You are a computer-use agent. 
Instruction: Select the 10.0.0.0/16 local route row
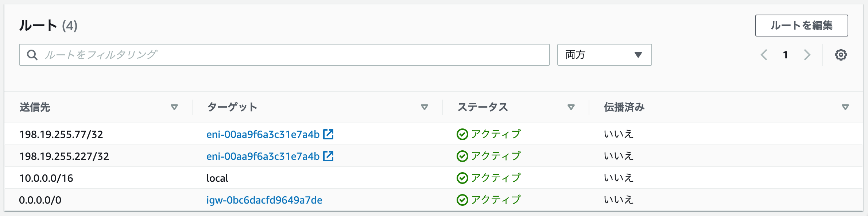coord(434,178)
